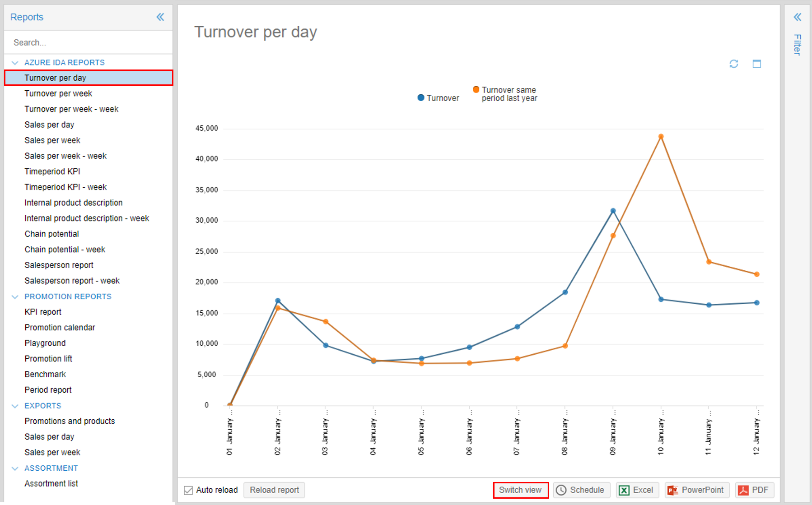Open the Filter panel tab

[798, 45]
